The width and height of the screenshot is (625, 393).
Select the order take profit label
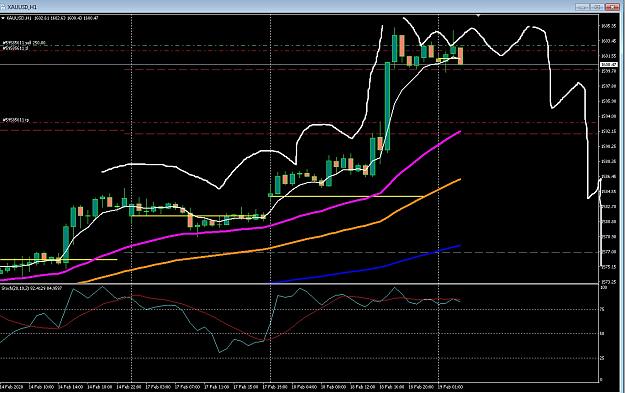(x=16, y=120)
